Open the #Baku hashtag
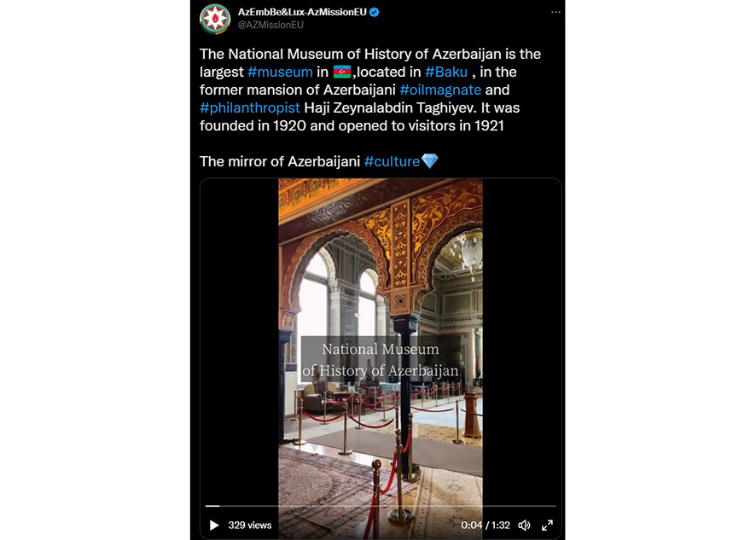756x540 pixels. coord(446,72)
